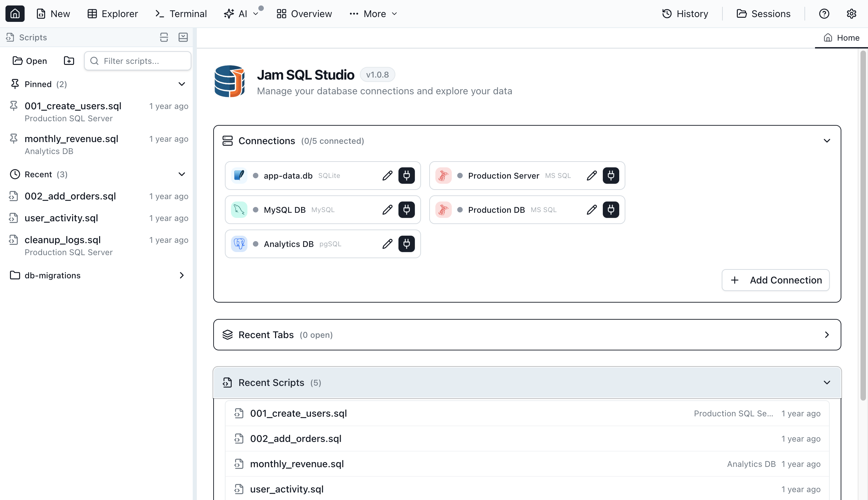Toggle Scripts panel collapse icon

point(183,37)
